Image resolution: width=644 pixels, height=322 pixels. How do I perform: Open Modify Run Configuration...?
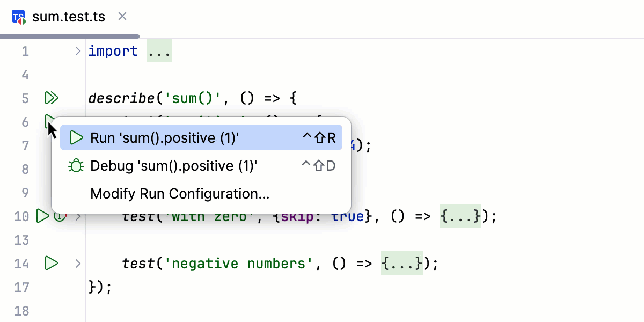point(181,194)
